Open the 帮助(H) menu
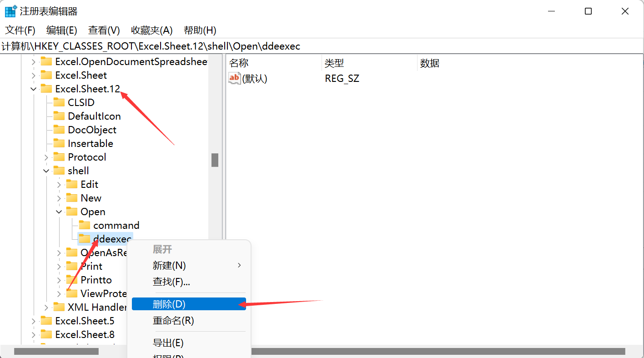This screenshot has height=358, width=644. tap(200, 30)
